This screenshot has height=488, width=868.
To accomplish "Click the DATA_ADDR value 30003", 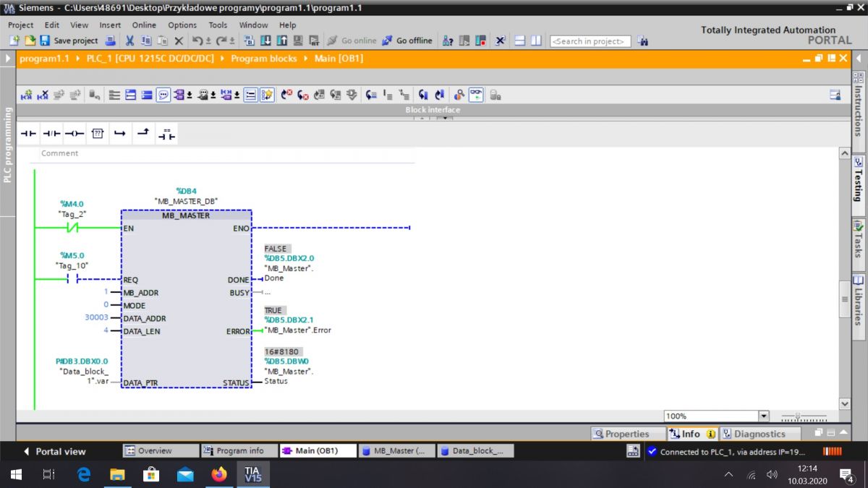I will (96, 318).
